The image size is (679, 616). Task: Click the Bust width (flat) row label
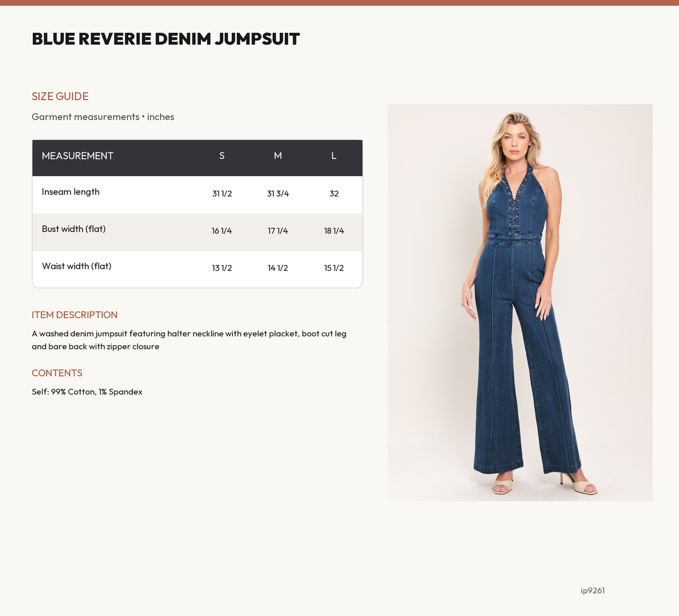pos(74,229)
